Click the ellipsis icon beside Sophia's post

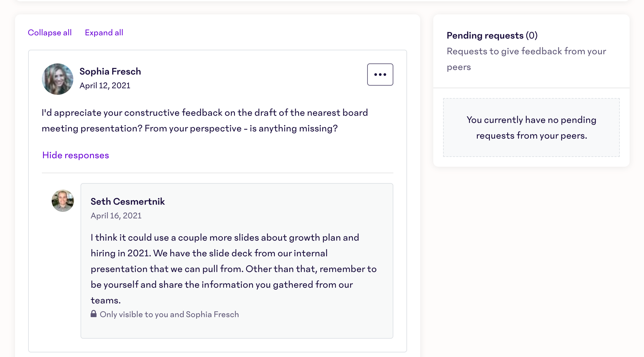click(380, 75)
